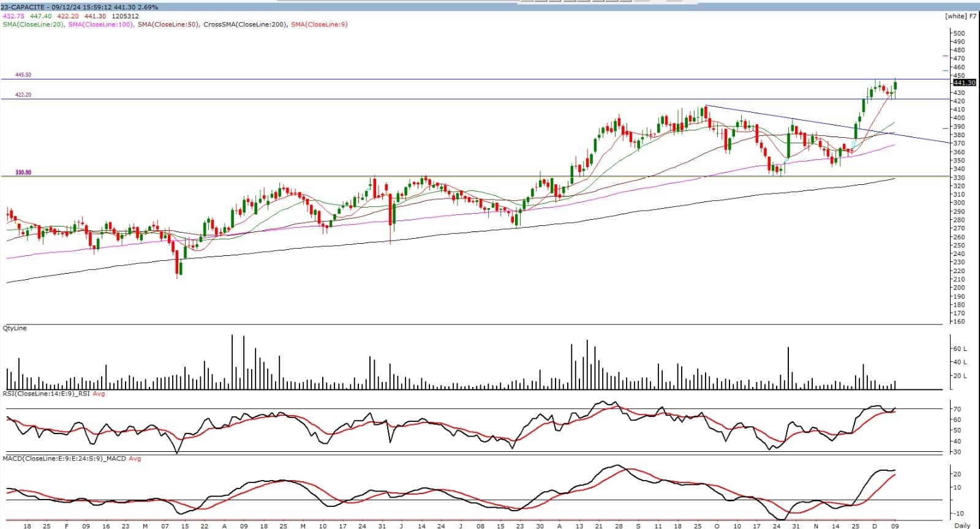Click the SMA(CloseLine:9) indicator label
Image resolution: width=980 pixels, height=529 pixels.
point(319,24)
